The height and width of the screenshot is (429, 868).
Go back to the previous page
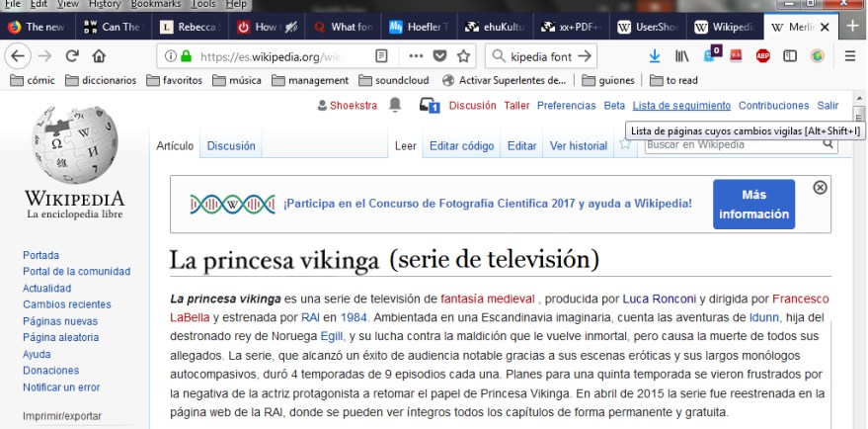click(x=18, y=56)
